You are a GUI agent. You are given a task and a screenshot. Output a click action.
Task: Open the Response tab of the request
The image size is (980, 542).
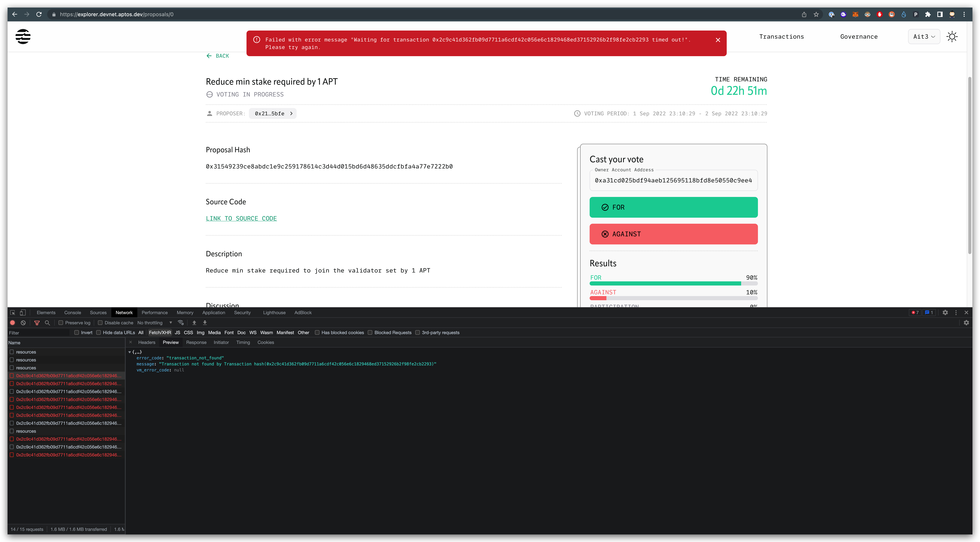(196, 342)
